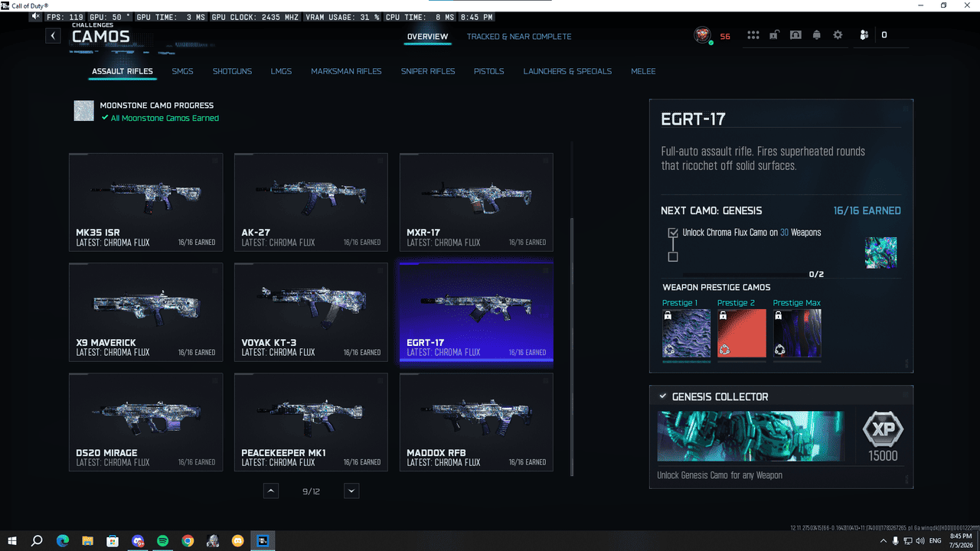Viewport: 980px width, 551px height.
Task: Open the grid menu icon
Action: pos(753,35)
